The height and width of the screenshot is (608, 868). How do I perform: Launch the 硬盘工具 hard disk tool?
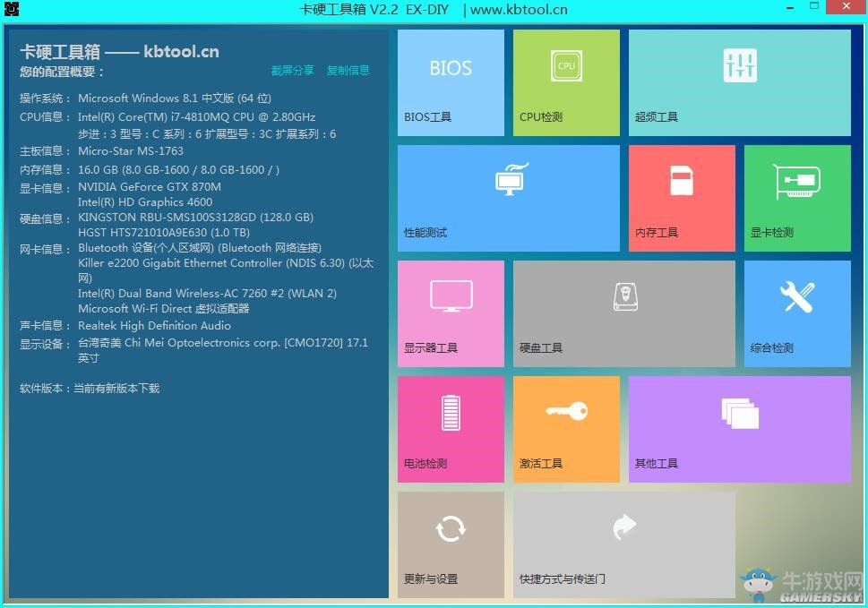coord(623,313)
